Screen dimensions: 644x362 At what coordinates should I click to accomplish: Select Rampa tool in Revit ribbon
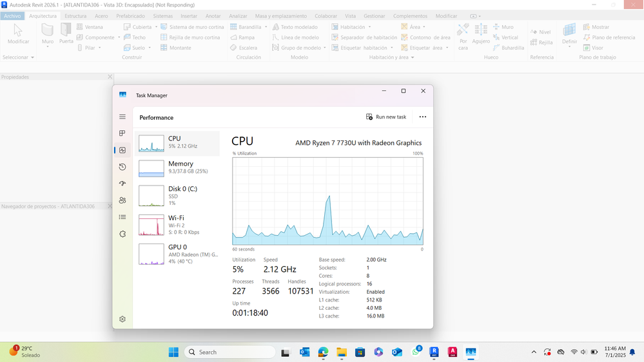point(242,37)
